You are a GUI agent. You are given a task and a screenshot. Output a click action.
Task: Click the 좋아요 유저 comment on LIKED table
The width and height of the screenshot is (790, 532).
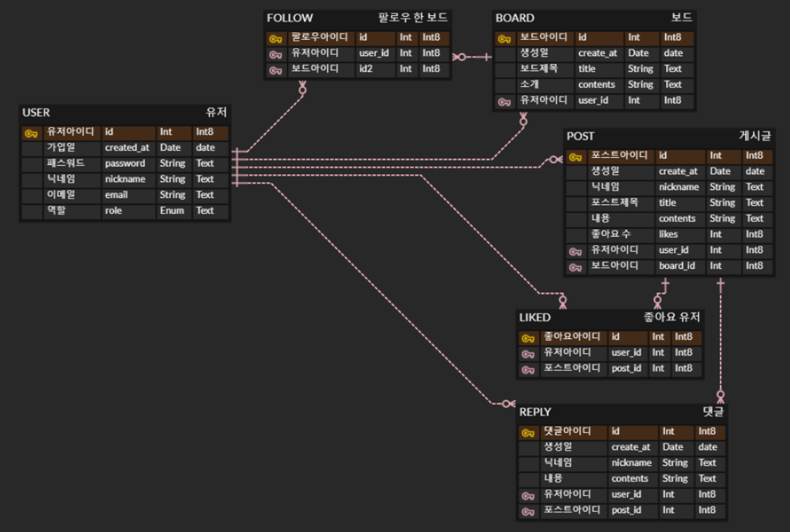click(x=671, y=317)
